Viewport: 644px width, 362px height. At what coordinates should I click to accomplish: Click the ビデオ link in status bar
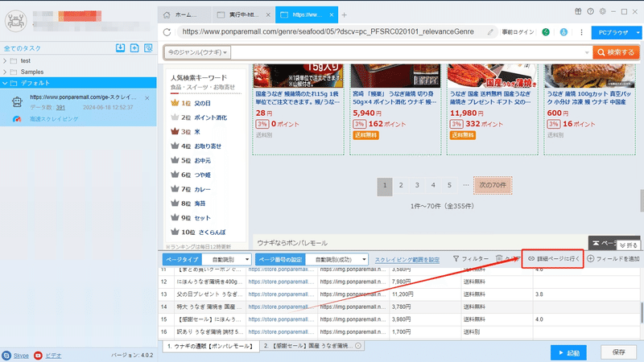[x=53, y=356]
